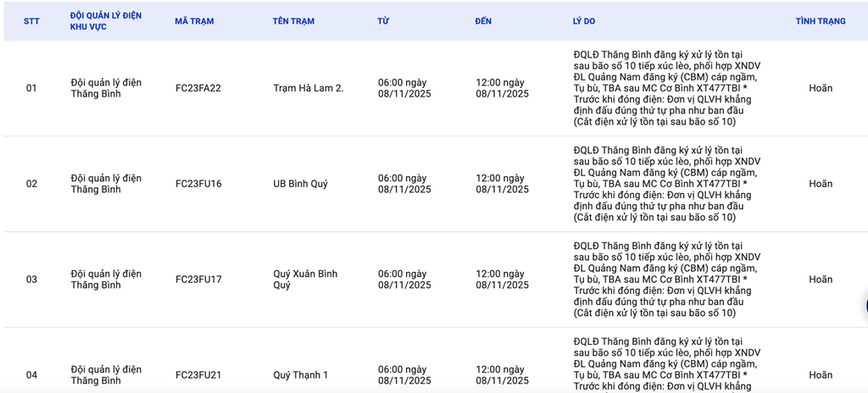Click the row number 03 cell
This screenshot has width=868, height=393.
click(31, 280)
